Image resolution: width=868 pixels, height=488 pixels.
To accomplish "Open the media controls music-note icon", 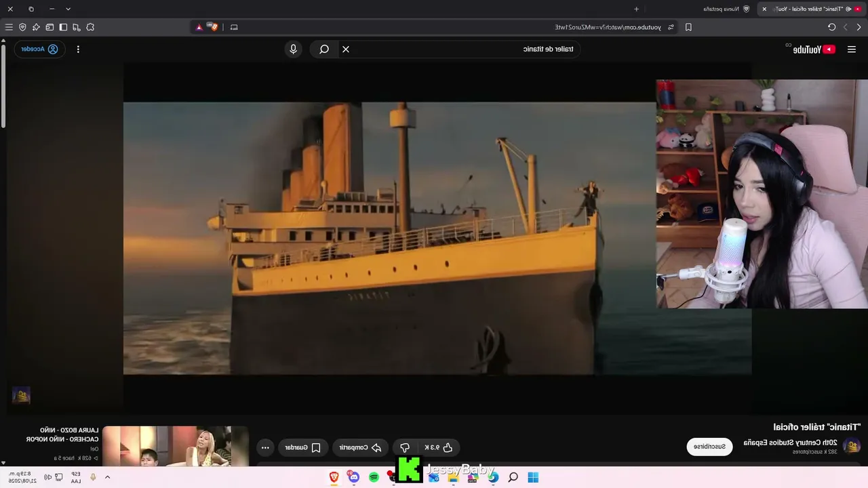I will [x=77, y=27].
